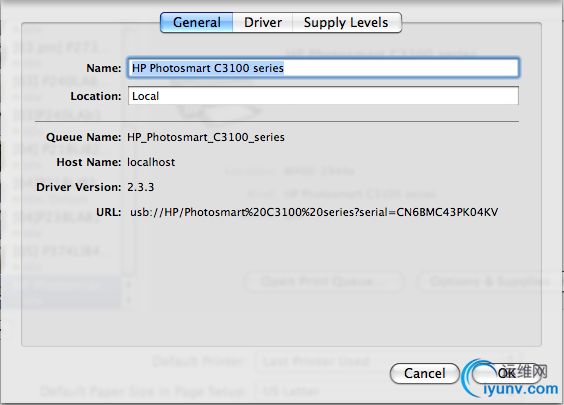Open the Default Printer dropdown

pyautogui.click(x=387, y=361)
